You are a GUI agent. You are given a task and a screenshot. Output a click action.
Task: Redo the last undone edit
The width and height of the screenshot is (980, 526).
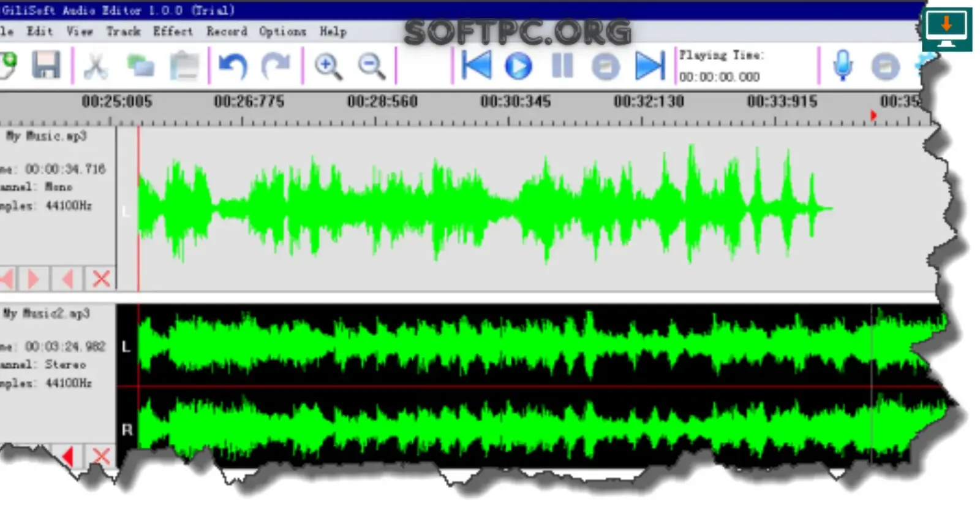point(276,66)
